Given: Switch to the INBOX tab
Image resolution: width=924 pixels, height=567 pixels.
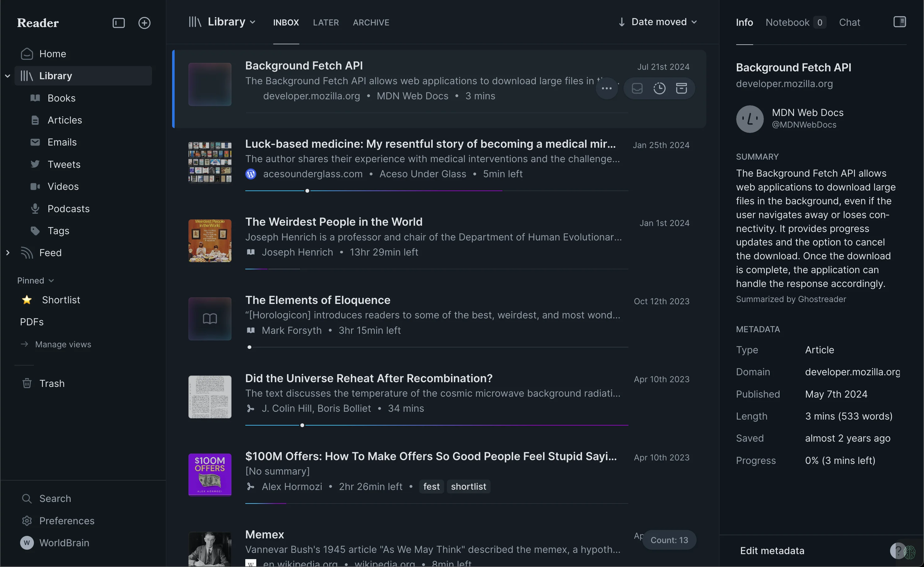Looking at the screenshot, I should 286,23.
